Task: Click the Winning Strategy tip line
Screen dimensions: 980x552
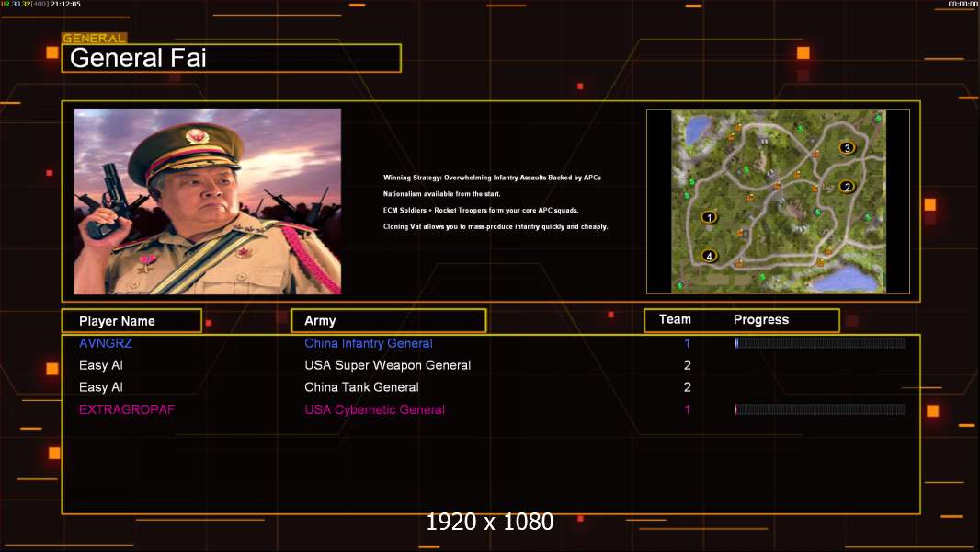Action: click(492, 178)
